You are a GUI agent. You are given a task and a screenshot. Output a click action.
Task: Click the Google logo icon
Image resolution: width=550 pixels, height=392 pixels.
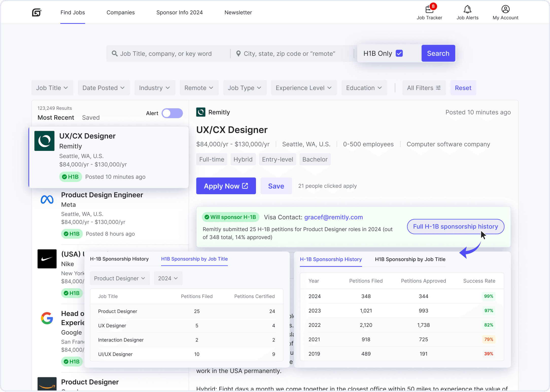coord(47,318)
